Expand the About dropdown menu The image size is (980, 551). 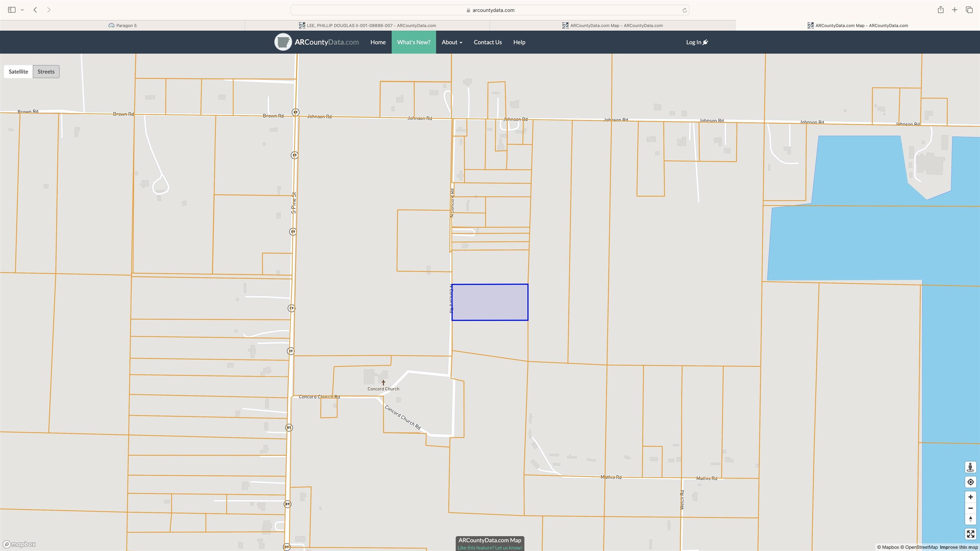coord(452,42)
